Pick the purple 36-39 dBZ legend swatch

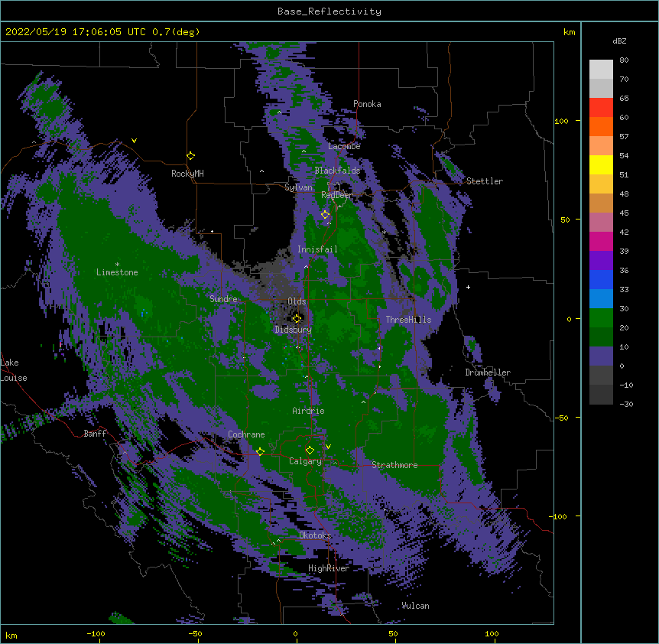(601, 261)
